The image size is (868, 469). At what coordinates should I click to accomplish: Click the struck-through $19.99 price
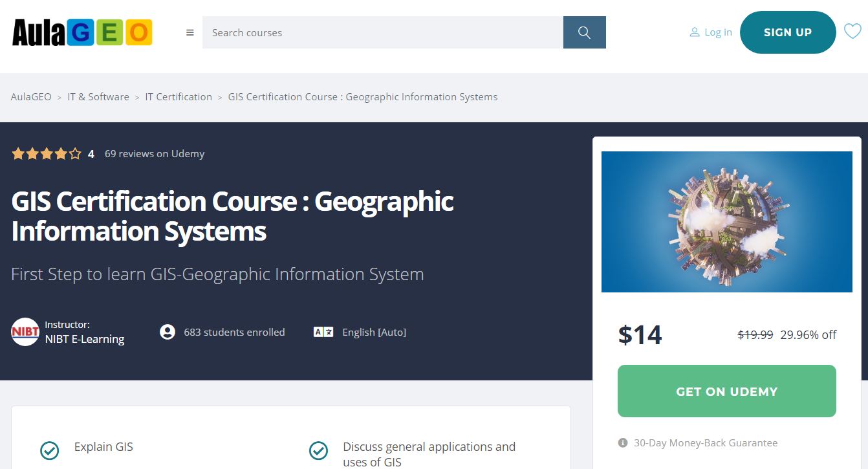coord(755,334)
